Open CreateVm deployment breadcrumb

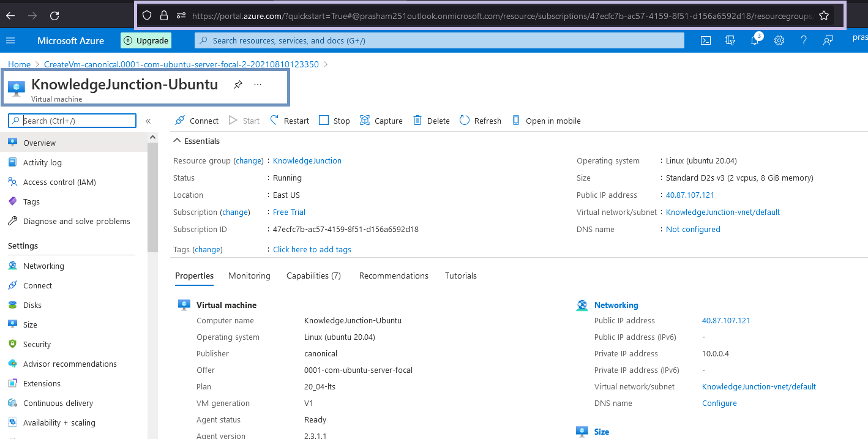click(181, 64)
